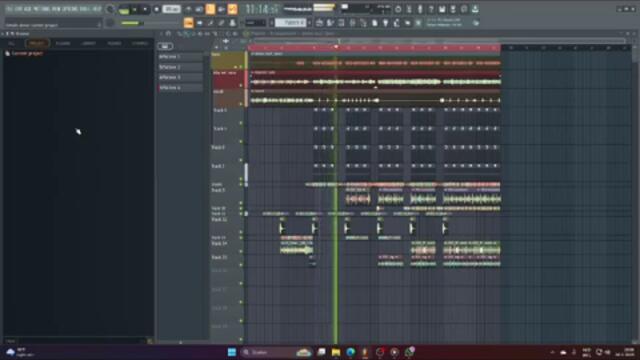Click the Record transport button
The height and width of the screenshot is (360, 640).
[x=156, y=9]
